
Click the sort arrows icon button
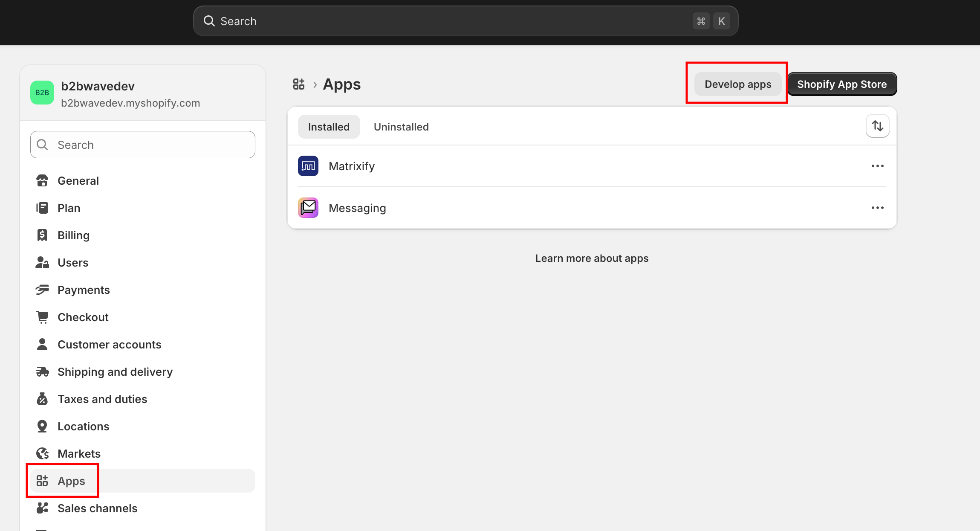click(877, 126)
